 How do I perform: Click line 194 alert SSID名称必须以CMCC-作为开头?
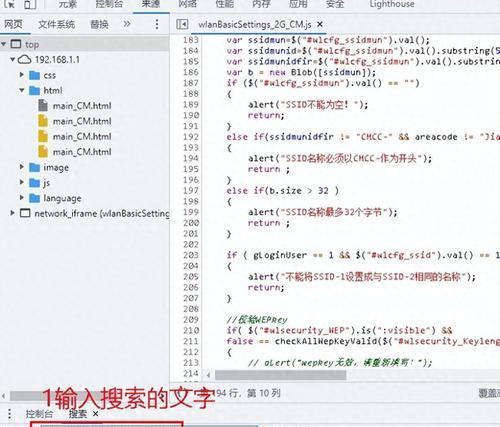(x=340, y=158)
